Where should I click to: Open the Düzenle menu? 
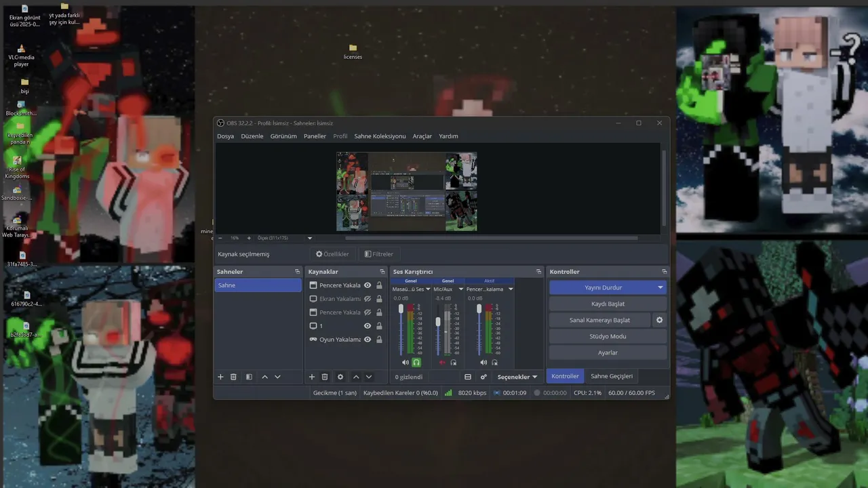point(252,136)
